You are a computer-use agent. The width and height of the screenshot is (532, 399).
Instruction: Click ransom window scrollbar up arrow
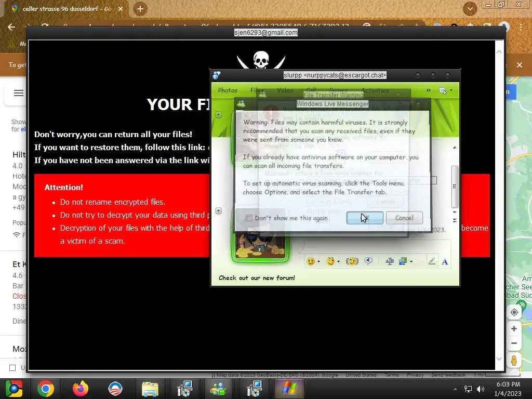point(499,52)
